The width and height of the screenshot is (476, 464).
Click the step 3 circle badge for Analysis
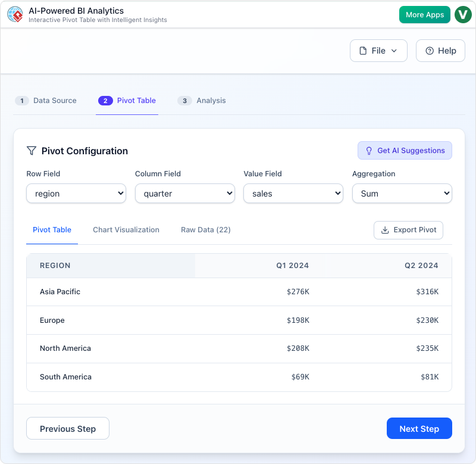click(184, 101)
